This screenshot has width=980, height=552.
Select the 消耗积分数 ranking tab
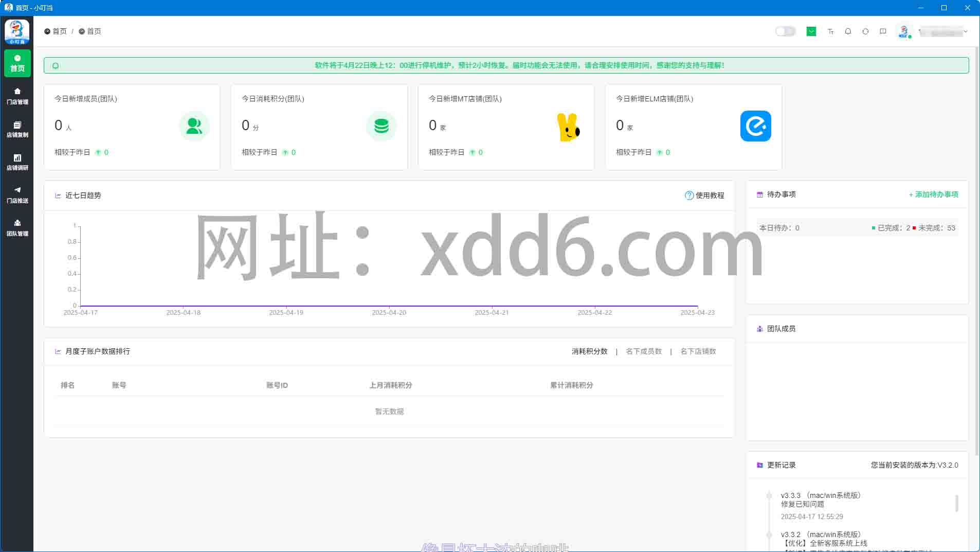[x=589, y=351]
